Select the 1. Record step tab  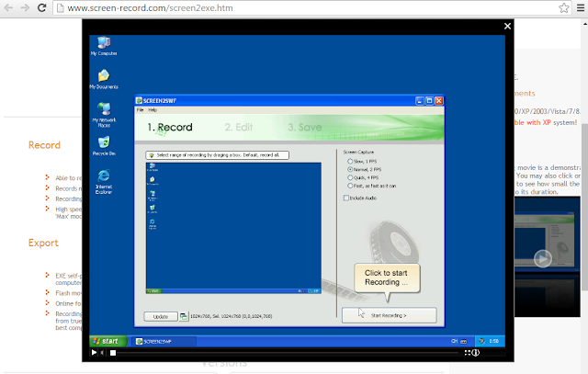click(170, 127)
